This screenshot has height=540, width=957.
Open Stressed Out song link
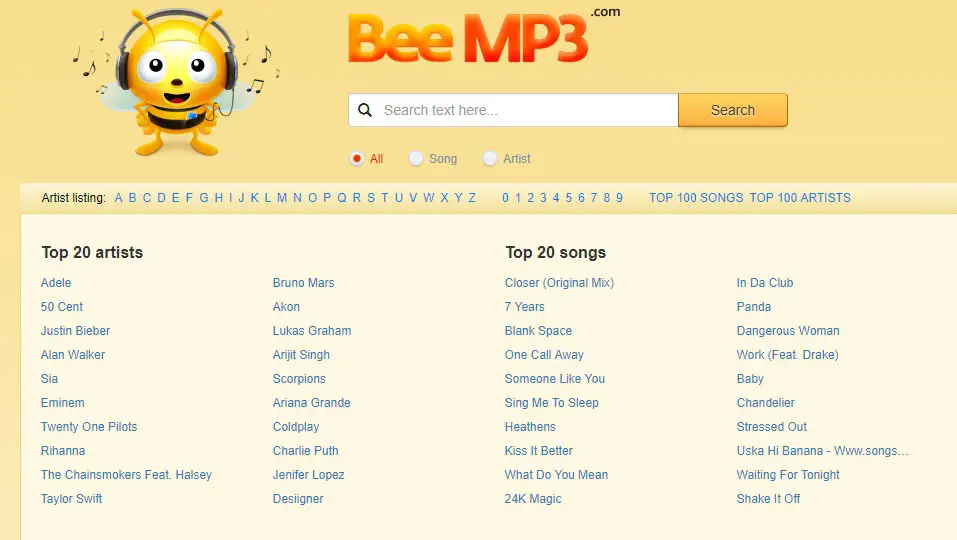[771, 427]
